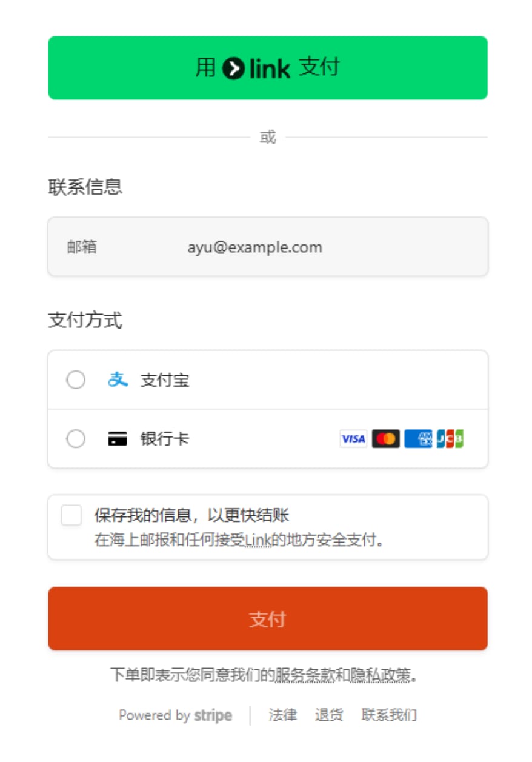This screenshot has height=762, width=532.
Task: Check the 保存我的信息 checkbox
Action: [x=71, y=516]
